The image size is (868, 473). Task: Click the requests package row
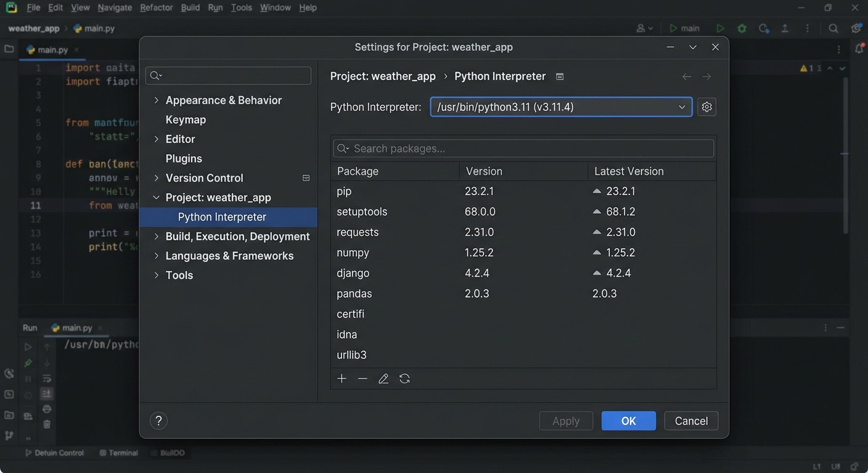coord(523,232)
